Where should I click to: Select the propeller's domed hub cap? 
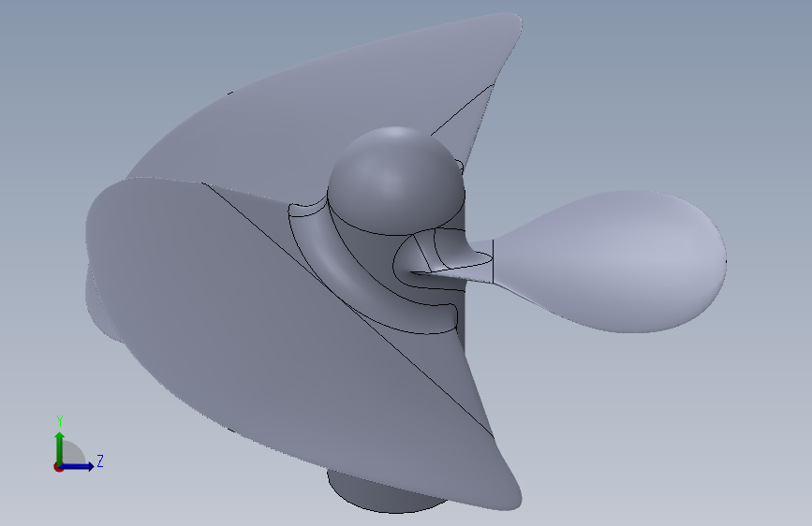click(396, 179)
